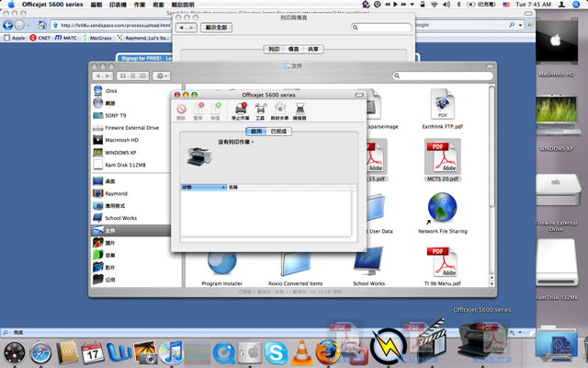Click the hold job icon with red badge
The height and width of the screenshot is (368, 588).
click(198, 111)
